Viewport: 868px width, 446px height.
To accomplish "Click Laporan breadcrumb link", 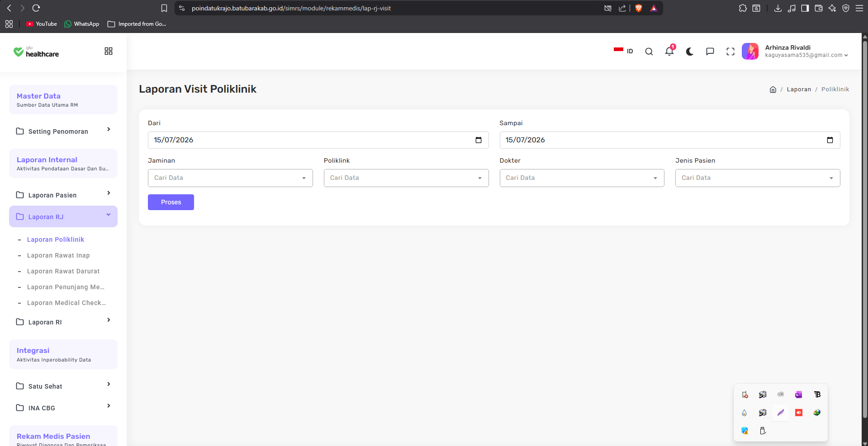I will 799,89.
